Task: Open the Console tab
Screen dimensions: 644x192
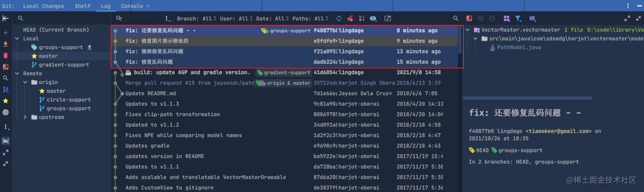Action: point(132,6)
